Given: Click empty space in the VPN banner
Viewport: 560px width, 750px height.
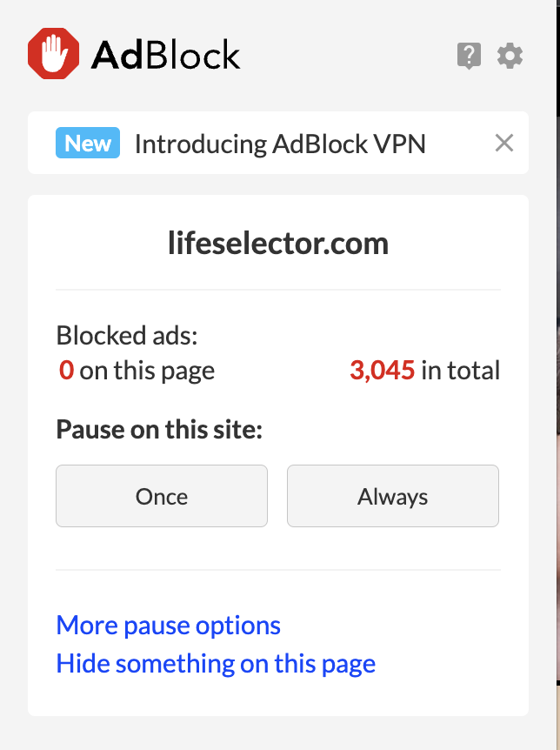Looking at the screenshot, I should point(459,144).
